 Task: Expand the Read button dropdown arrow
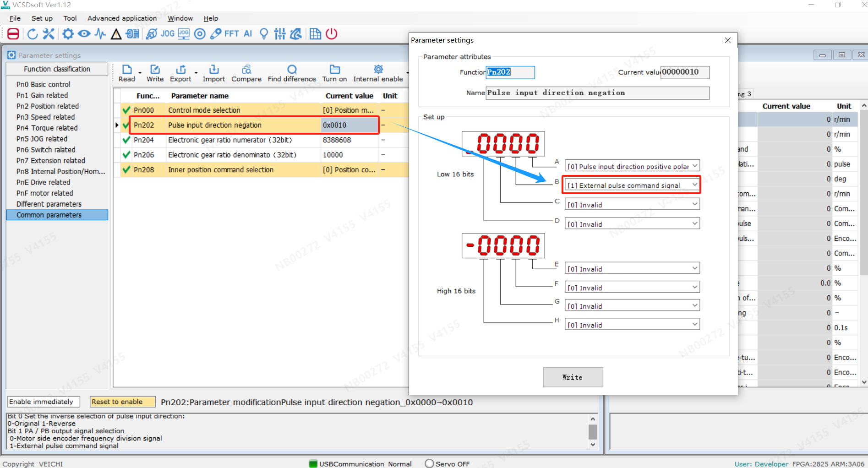[x=140, y=73]
